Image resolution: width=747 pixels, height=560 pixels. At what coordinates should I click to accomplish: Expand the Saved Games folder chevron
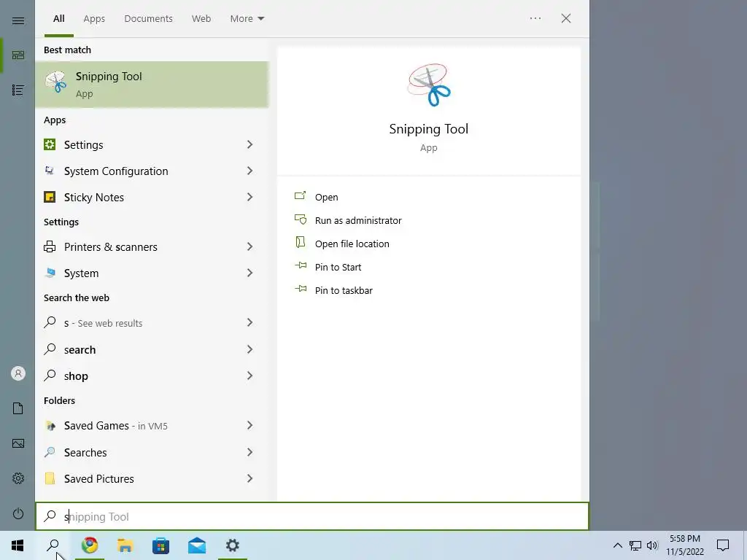(x=249, y=425)
